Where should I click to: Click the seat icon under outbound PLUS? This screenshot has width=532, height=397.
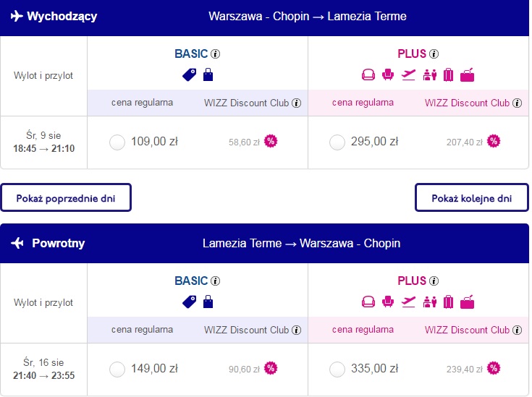[x=388, y=74]
